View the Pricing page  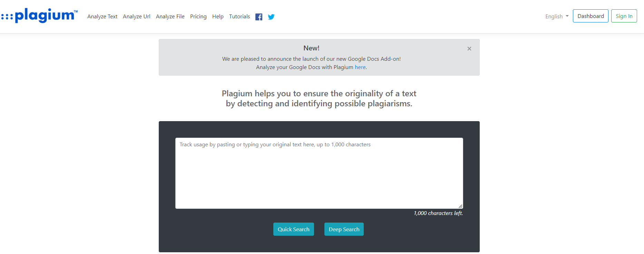pos(198,16)
